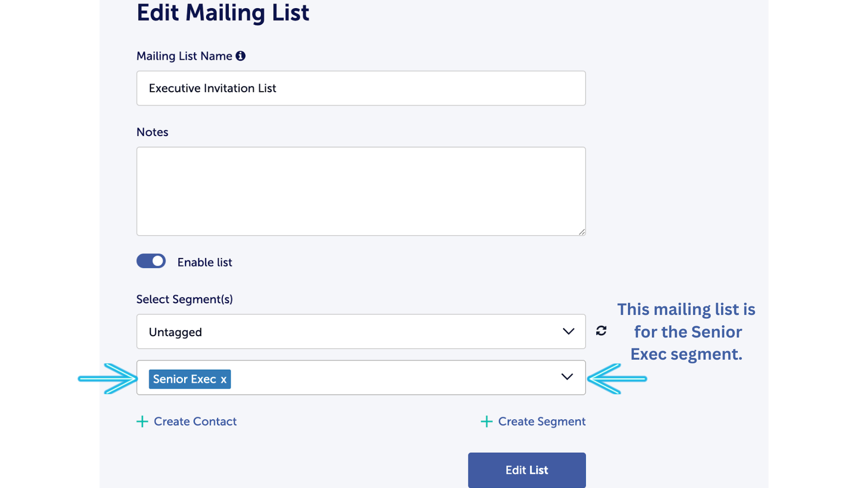This screenshot has width=868, height=488.
Task: Click the Mailing List Name info icon
Action: click(241, 56)
